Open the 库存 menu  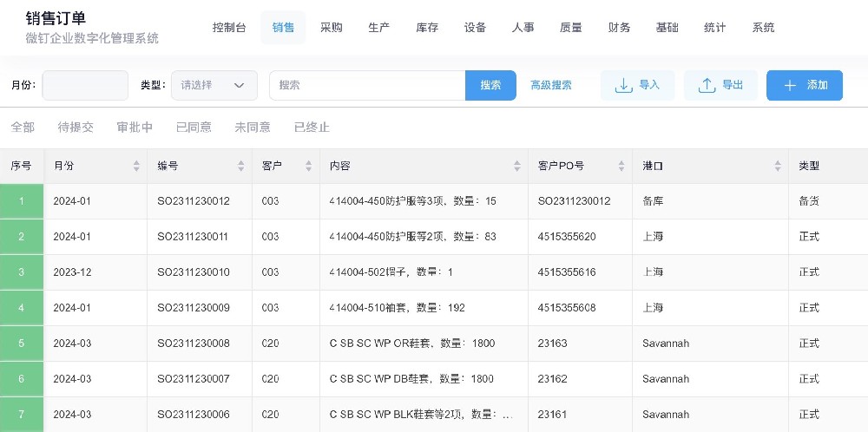[x=427, y=28]
